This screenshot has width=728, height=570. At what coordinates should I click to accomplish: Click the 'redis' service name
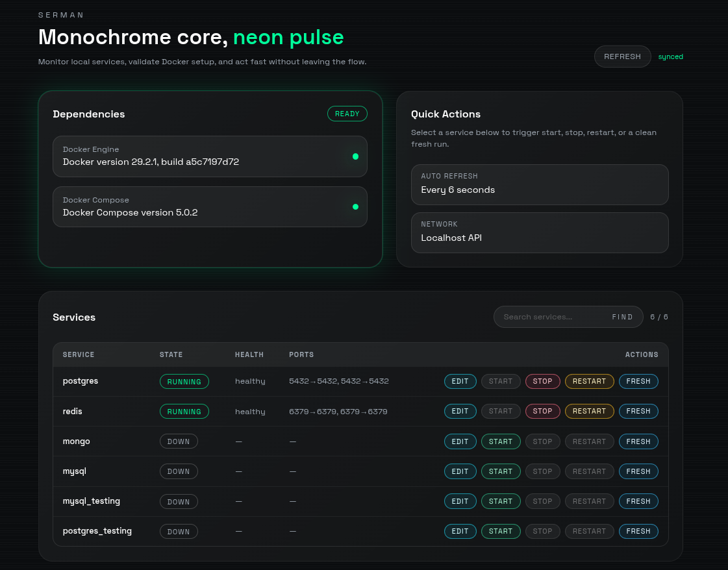(x=73, y=411)
